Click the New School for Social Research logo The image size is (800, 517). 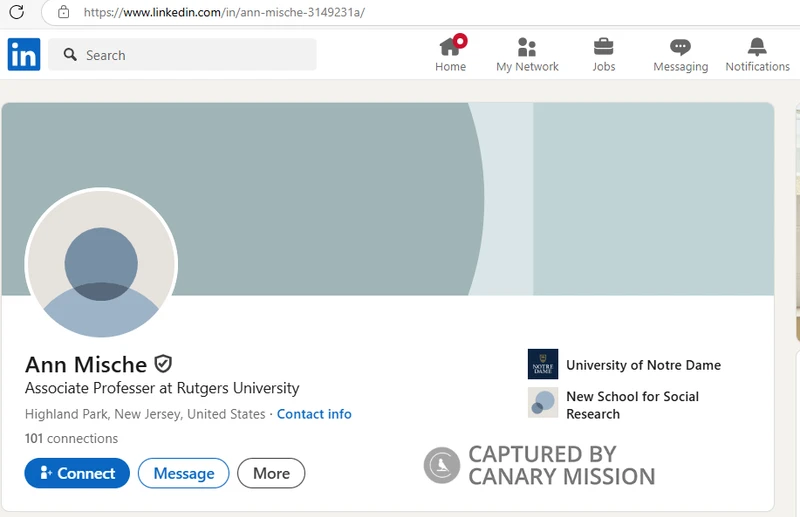pyautogui.click(x=543, y=402)
